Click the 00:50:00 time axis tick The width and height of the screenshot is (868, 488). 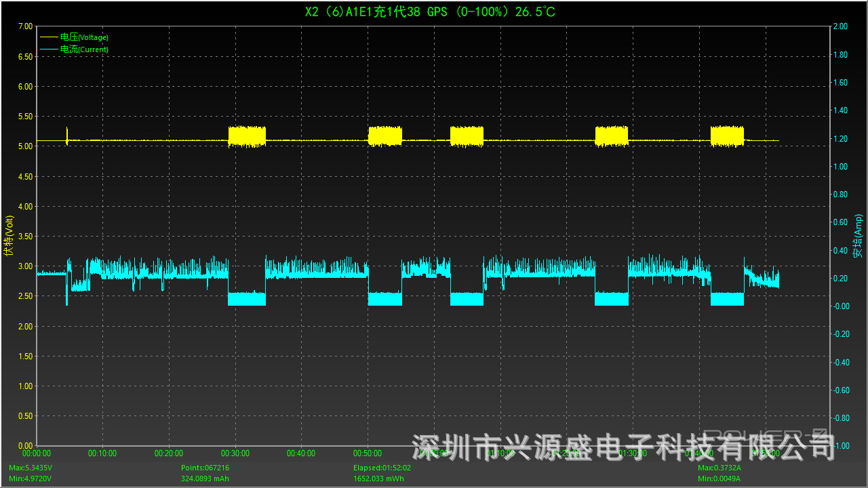367,453
